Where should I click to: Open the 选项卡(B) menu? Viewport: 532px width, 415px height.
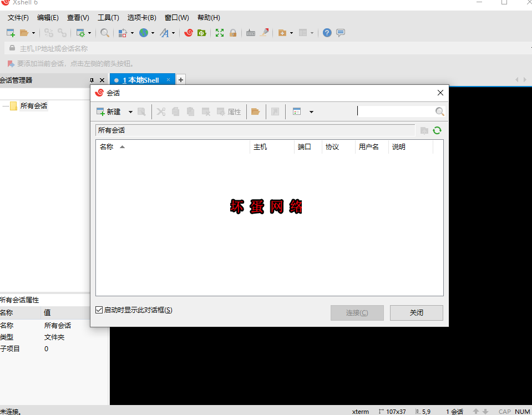(x=142, y=18)
